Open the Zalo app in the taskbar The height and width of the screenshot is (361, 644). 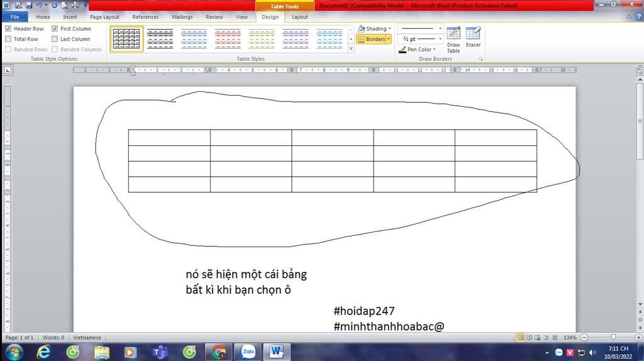[248, 352]
